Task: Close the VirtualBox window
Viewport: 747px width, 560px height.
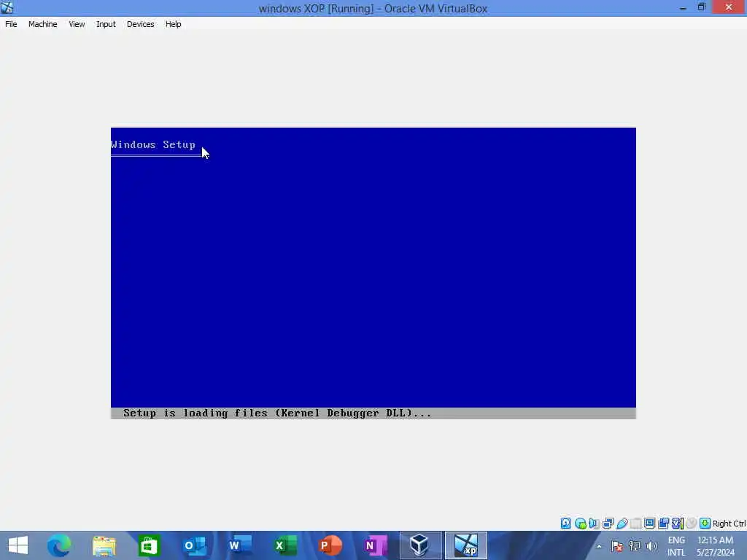Action: pyautogui.click(x=729, y=7)
